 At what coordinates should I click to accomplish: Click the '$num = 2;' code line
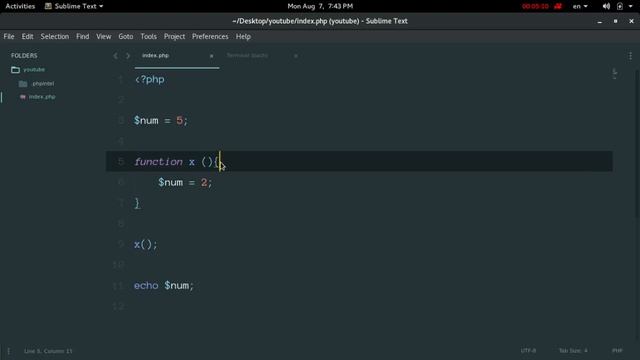pos(185,182)
